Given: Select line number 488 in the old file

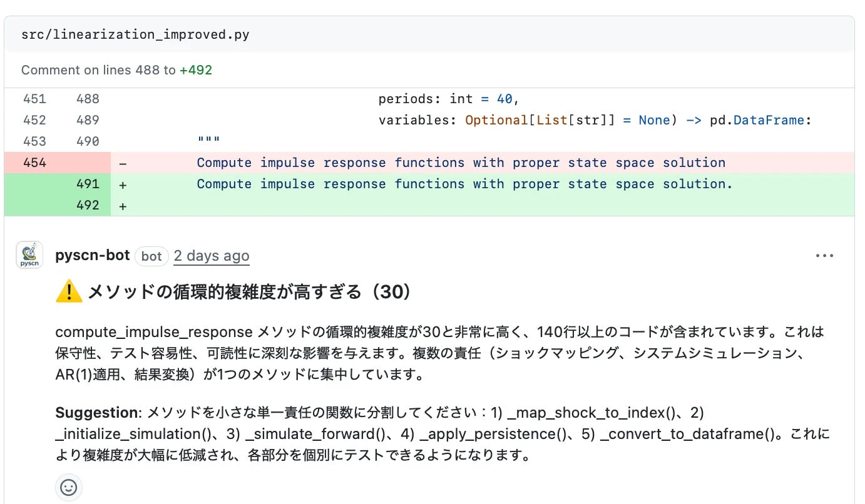Looking at the screenshot, I should click(90, 99).
